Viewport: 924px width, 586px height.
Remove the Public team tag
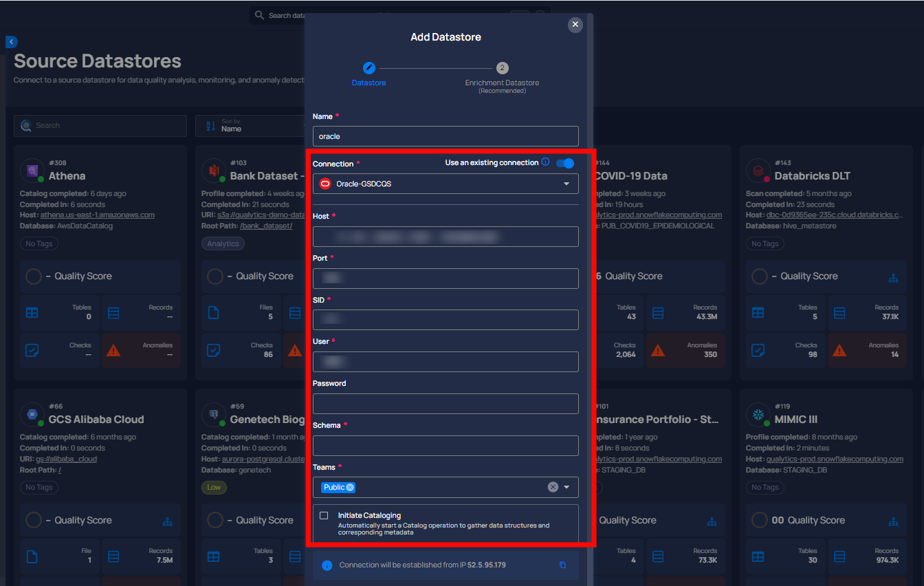(351, 487)
